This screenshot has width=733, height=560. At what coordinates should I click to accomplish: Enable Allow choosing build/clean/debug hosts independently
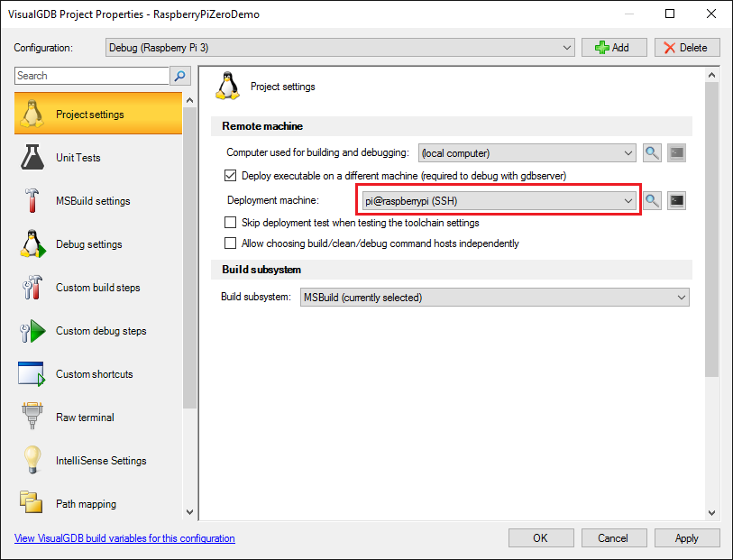231,243
